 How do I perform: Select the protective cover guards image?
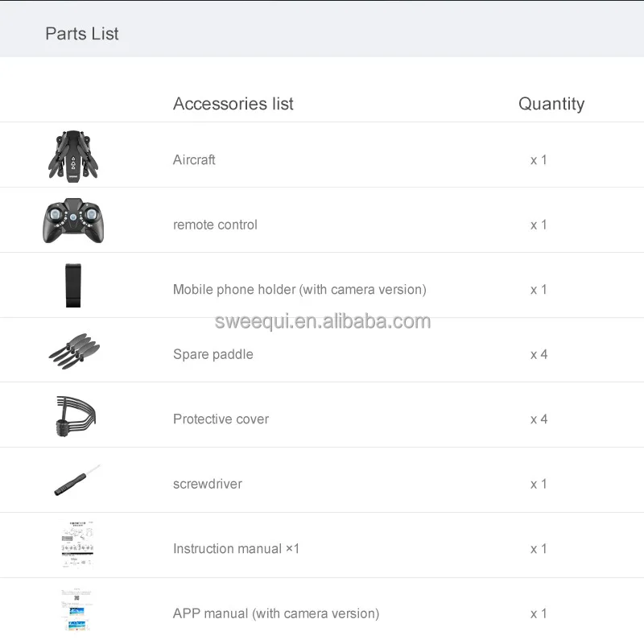pos(76,415)
